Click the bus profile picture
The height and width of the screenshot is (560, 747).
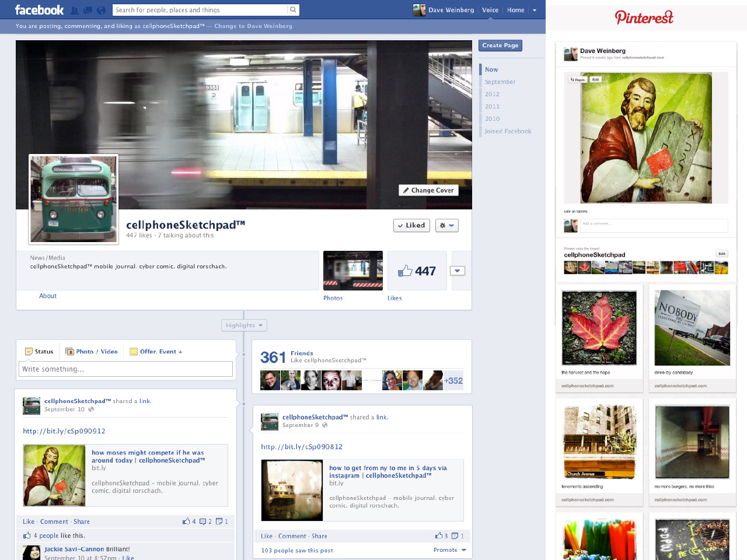74,199
